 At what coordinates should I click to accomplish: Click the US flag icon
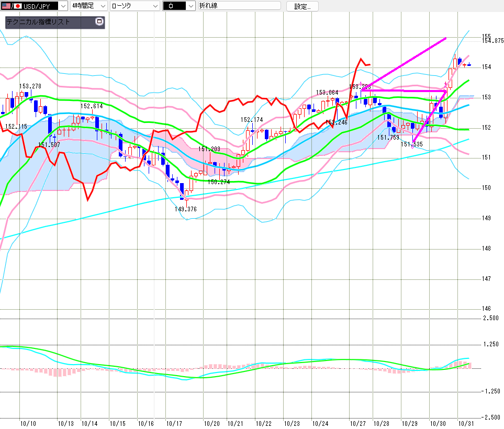point(6,6)
